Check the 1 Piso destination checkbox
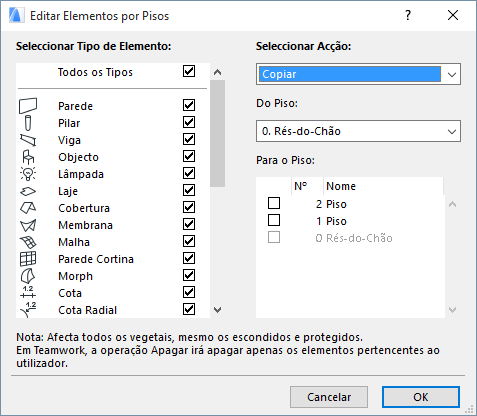 point(274,220)
